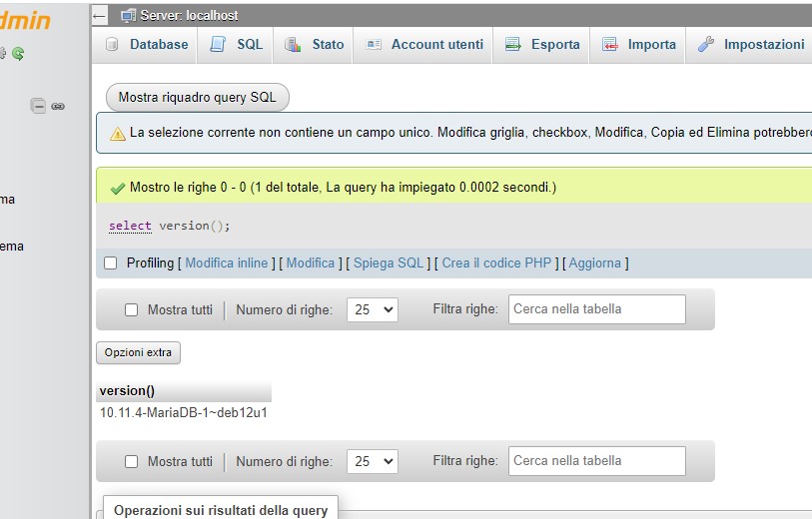
Task: Click the Database tab cylinder icon
Action: [112, 45]
